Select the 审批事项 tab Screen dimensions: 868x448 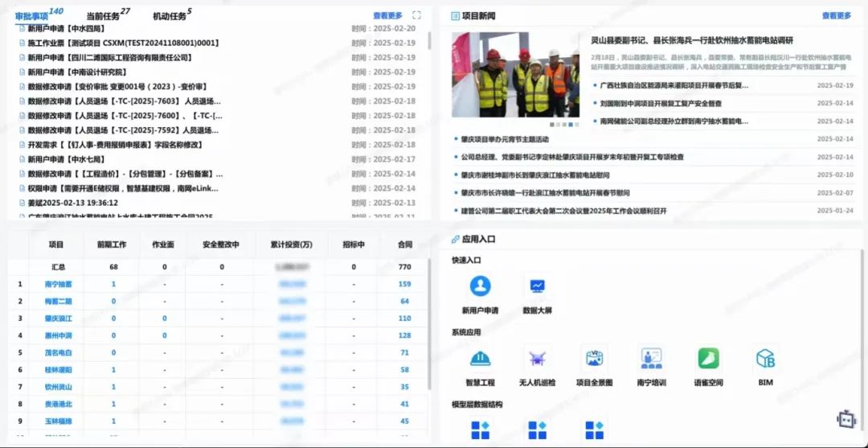pos(32,16)
